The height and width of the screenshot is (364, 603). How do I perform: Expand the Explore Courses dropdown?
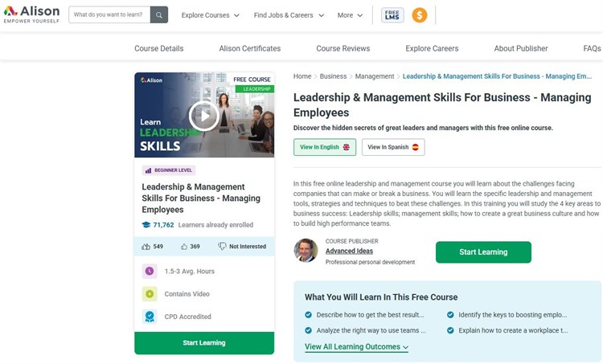(211, 15)
